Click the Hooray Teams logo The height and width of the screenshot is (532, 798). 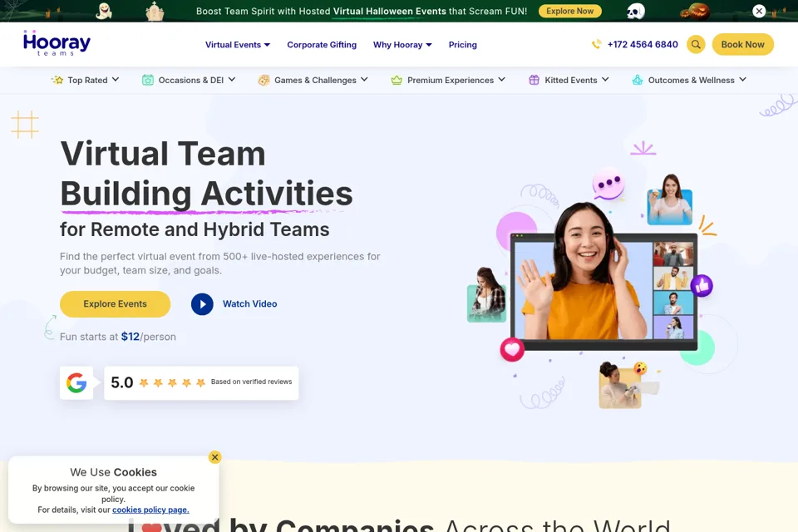coord(57,43)
